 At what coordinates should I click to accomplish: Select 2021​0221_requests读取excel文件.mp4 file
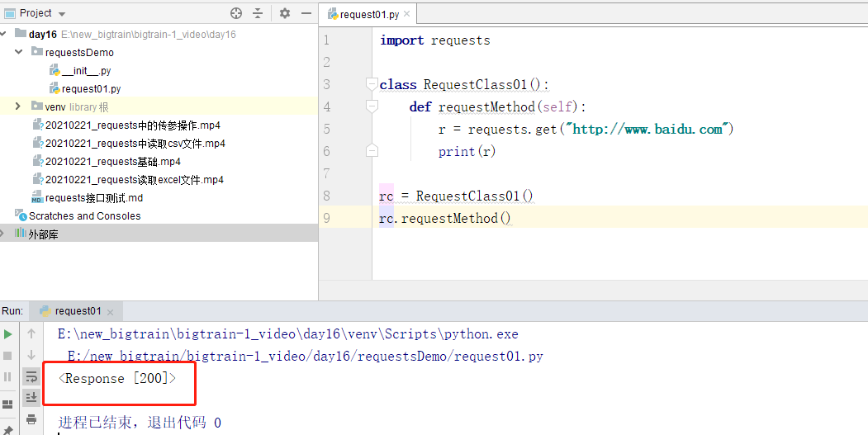(129, 180)
